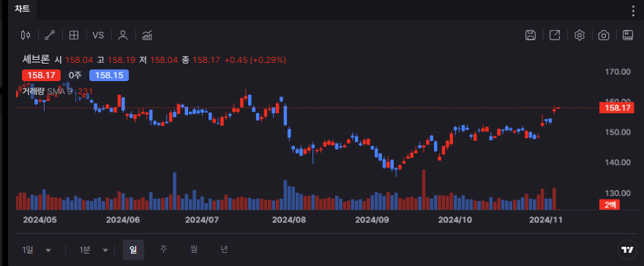Click the 150.00 price axis value
644x266 pixels.
[618, 132]
